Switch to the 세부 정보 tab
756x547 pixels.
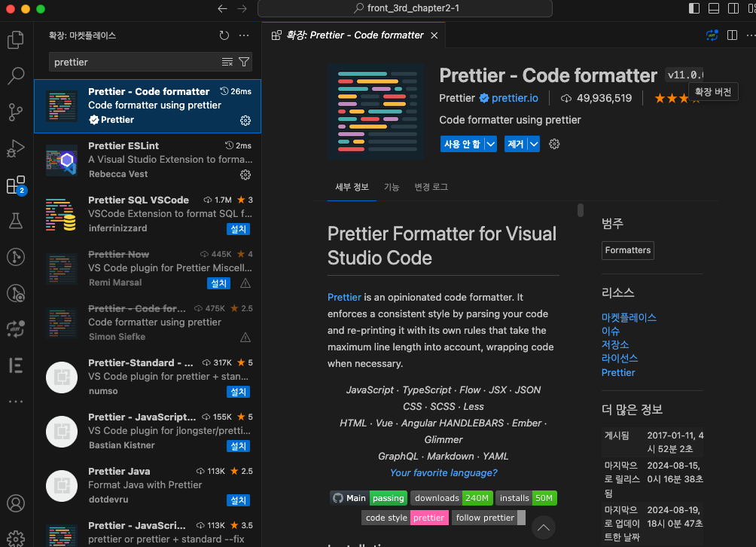(x=352, y=187)
